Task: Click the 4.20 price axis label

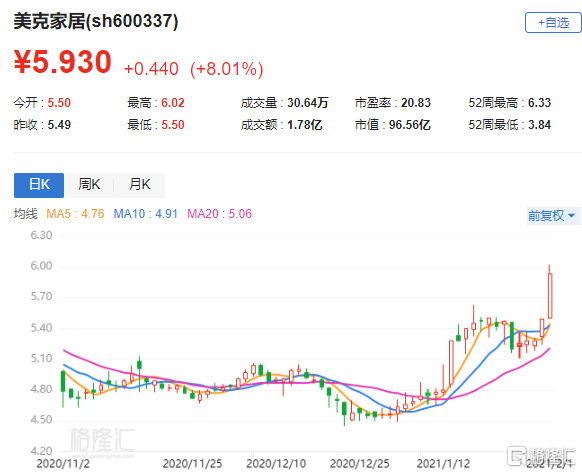Action: pyautogui.click(x=41, y=451)
